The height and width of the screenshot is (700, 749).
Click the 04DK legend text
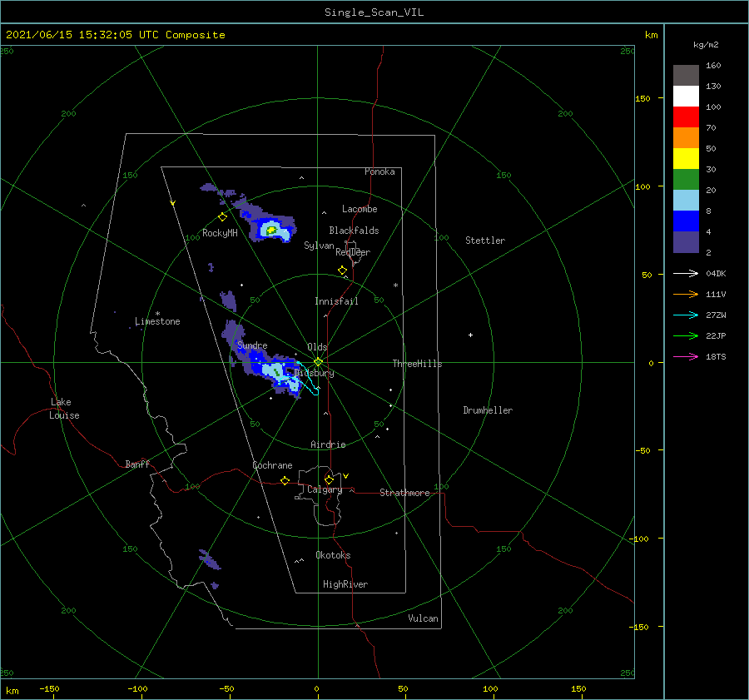pyautogui.click(x=716, y=273)
